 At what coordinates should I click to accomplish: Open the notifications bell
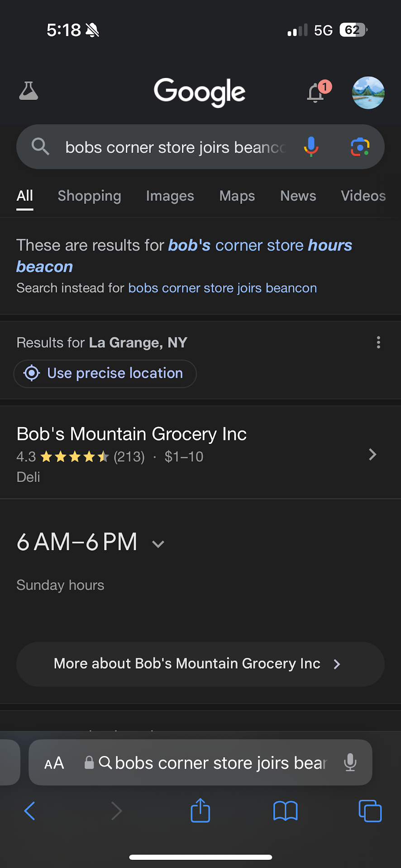[316, 93]
